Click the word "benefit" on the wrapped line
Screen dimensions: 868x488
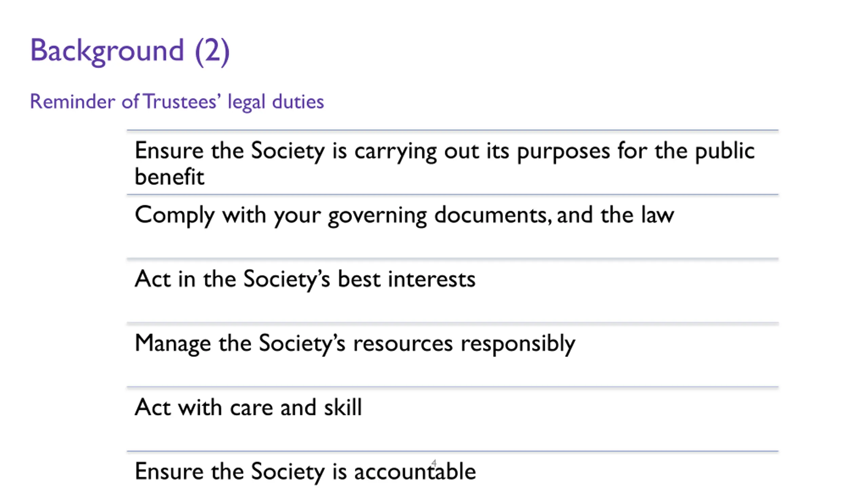pyautogui.click(x=170, y=177)
